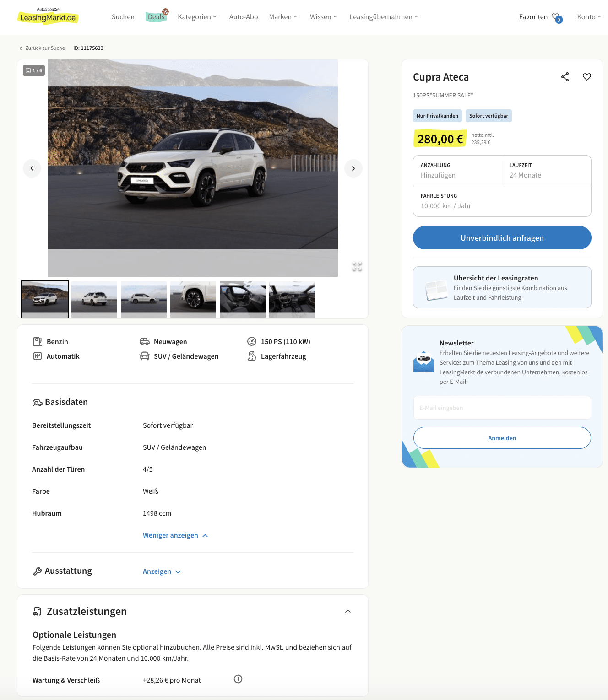This screenshot has height=700, width=608.
Task: Click the Weiß color value
Action: (x=151, y=491)
